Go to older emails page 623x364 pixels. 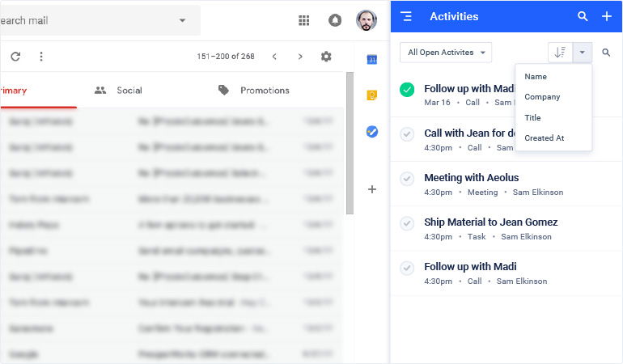[x=300, y=57]
